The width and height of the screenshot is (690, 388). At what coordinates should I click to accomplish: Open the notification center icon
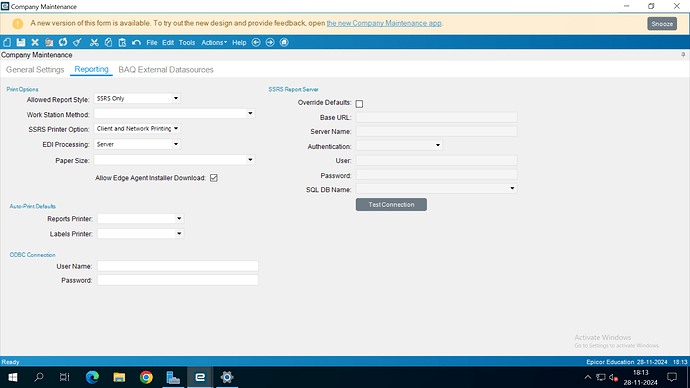(672, 377)
